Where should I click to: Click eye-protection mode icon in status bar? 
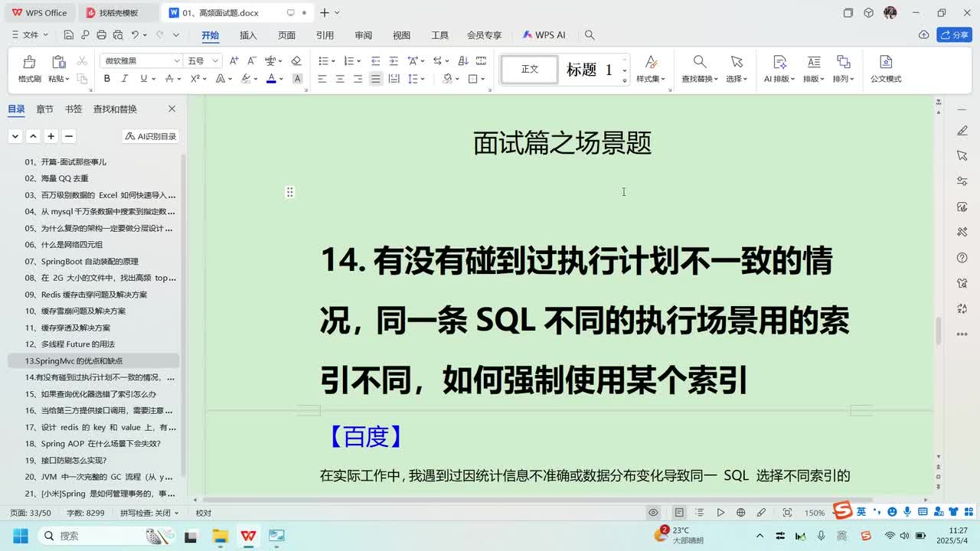tap(653, 513)
